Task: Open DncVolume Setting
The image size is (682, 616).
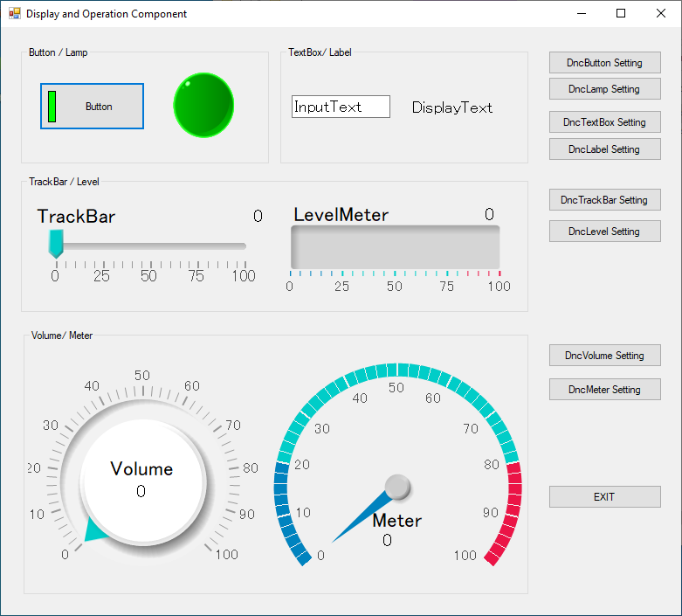Action: click(604, 356)
